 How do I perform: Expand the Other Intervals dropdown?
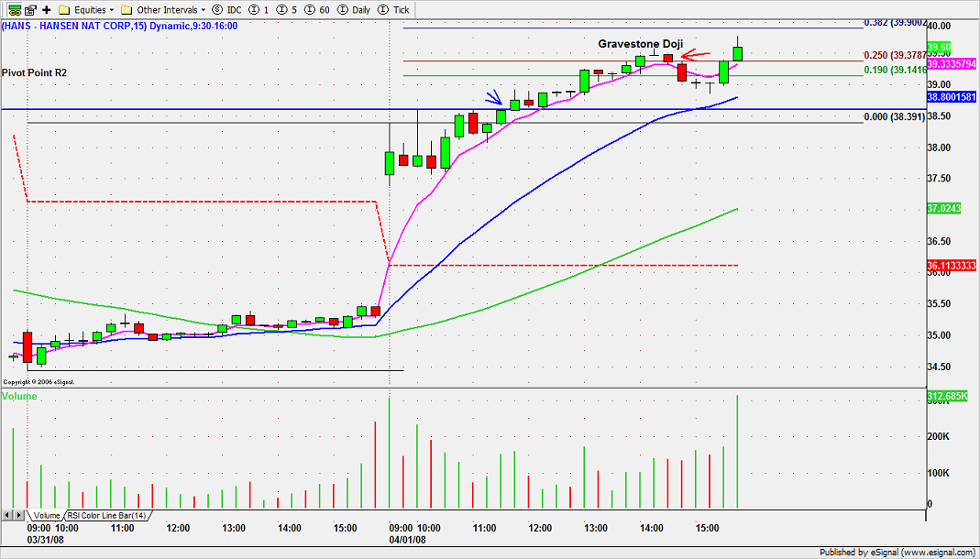[164, 10]
